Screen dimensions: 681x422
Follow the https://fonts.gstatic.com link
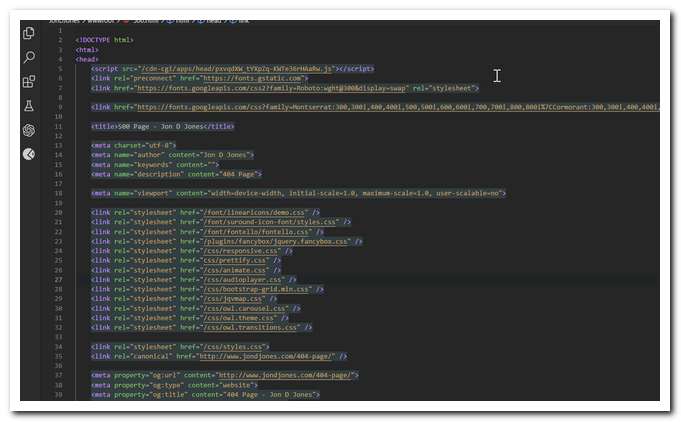(x=252, y=78)
